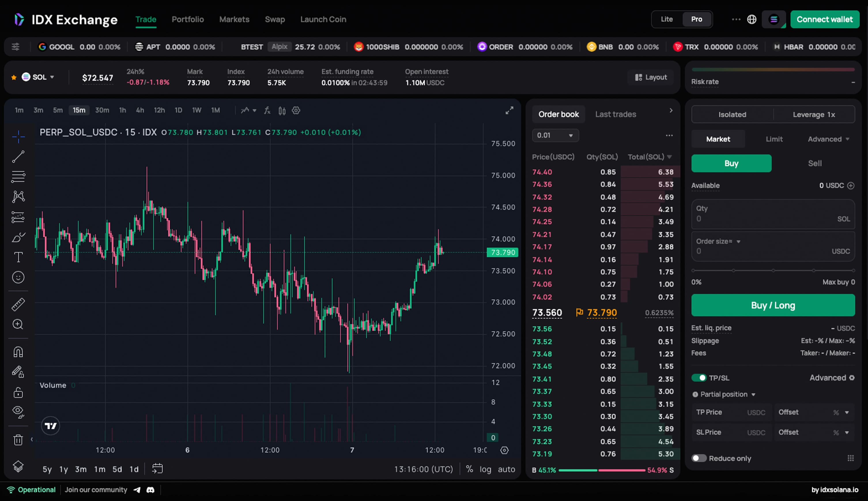Open the Portfolio nav tab
Viewport: 868px width, 501px height.
(x=188, y=19)
